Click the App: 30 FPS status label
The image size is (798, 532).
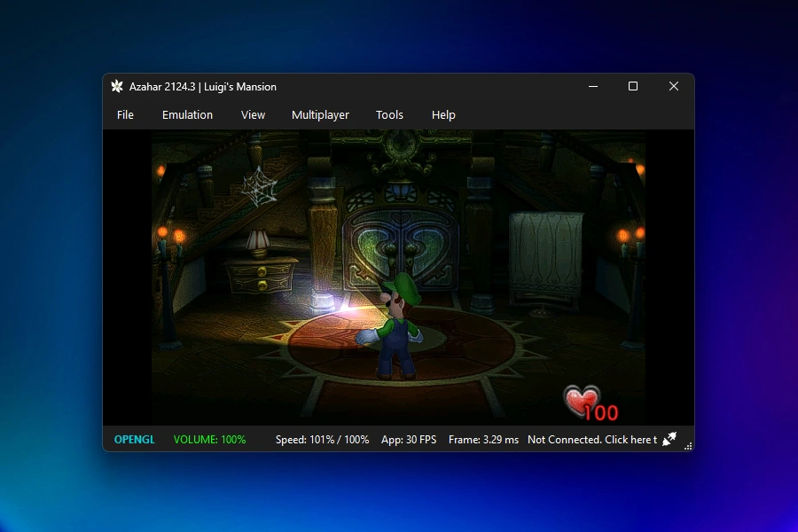[x=409, y=440]
